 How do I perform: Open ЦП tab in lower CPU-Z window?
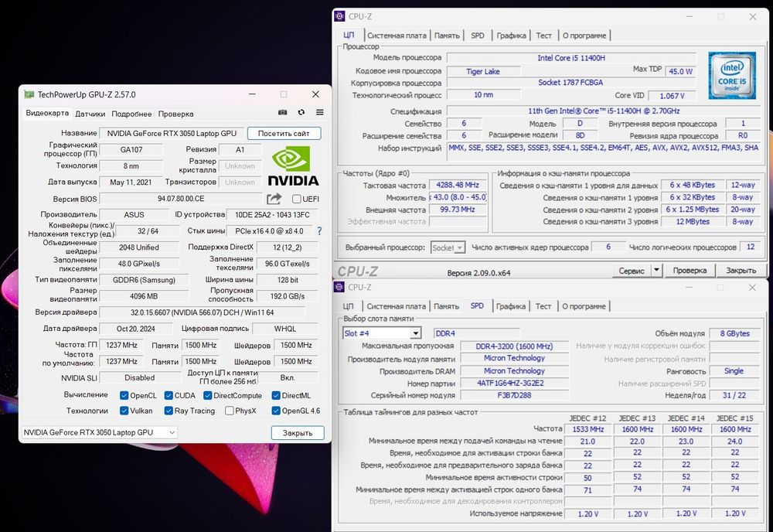(x=349, y=306)
